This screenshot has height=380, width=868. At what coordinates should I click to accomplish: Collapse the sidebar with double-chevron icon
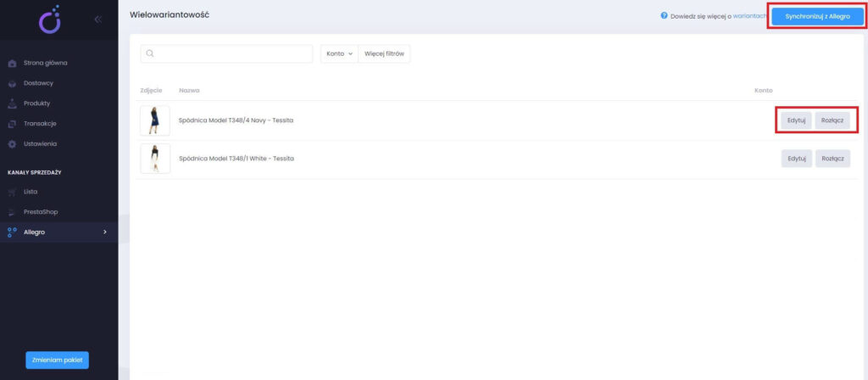tap(98, 20)
